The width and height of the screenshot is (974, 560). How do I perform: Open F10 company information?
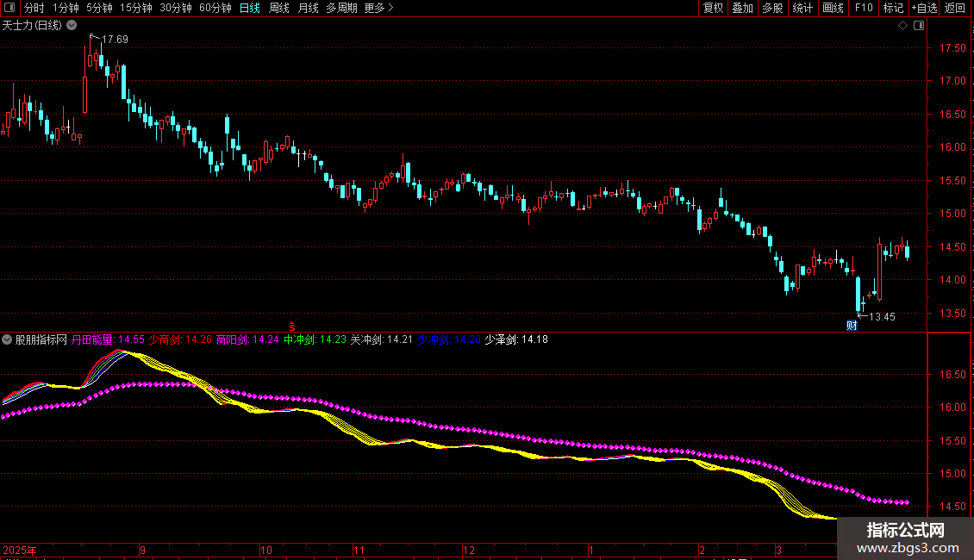pyautogui.click(x=863, y=8)
